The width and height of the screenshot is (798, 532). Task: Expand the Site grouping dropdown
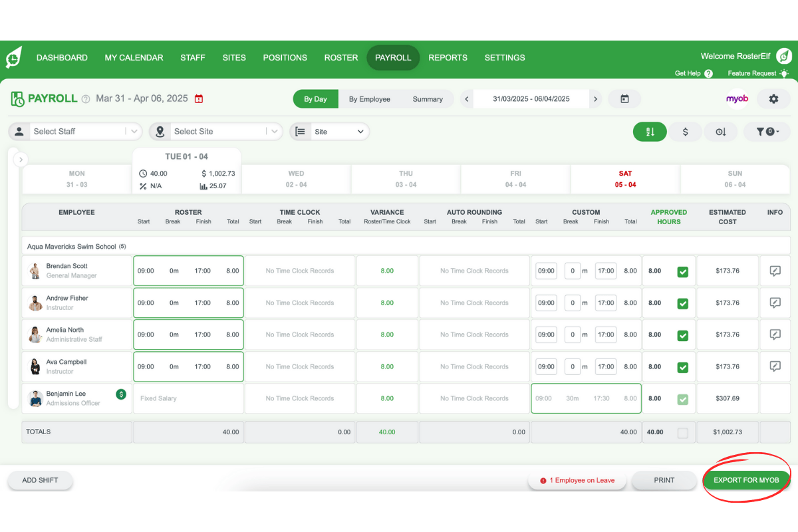(329, 131)
